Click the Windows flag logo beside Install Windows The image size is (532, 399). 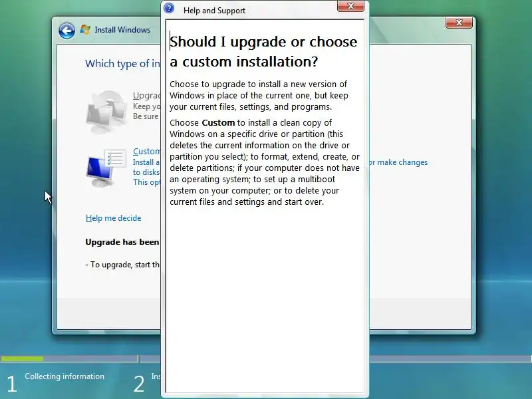pyautogui.click(x=85, y=30)
